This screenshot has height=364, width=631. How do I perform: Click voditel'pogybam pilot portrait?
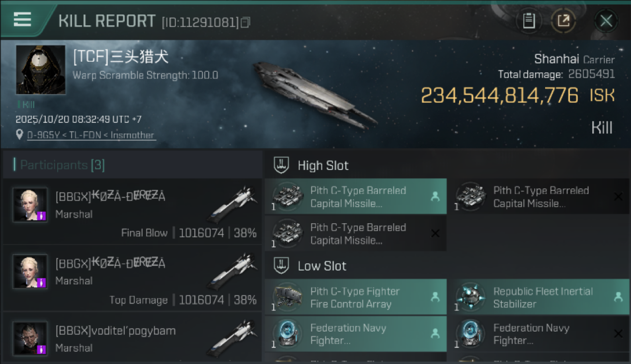[x=30, y=338]
